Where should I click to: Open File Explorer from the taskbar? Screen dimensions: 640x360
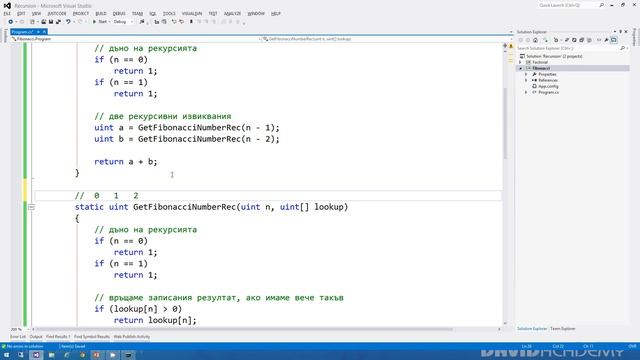51,355
